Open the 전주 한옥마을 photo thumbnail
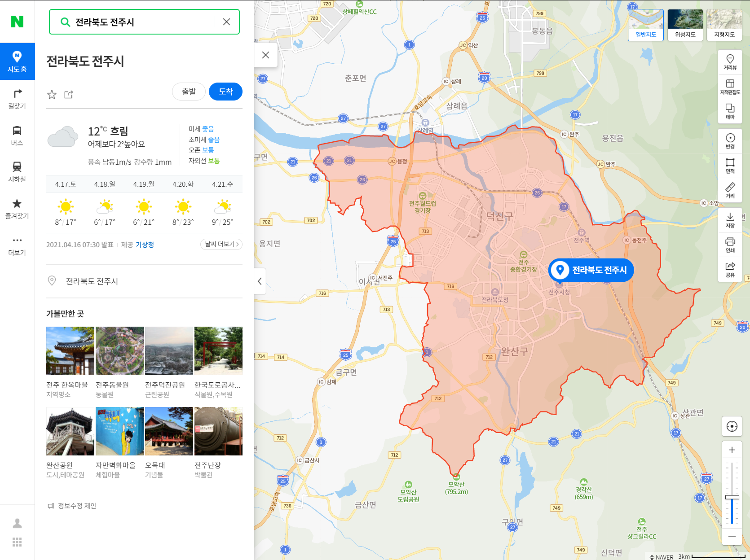This screenshot has width=750, height=560. [x=70, y=351]
